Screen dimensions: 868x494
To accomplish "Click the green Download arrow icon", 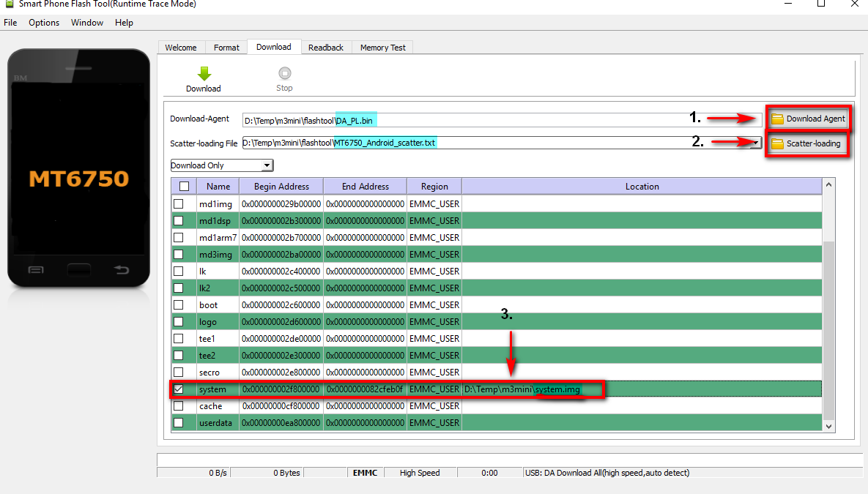I will coord(204,73).
